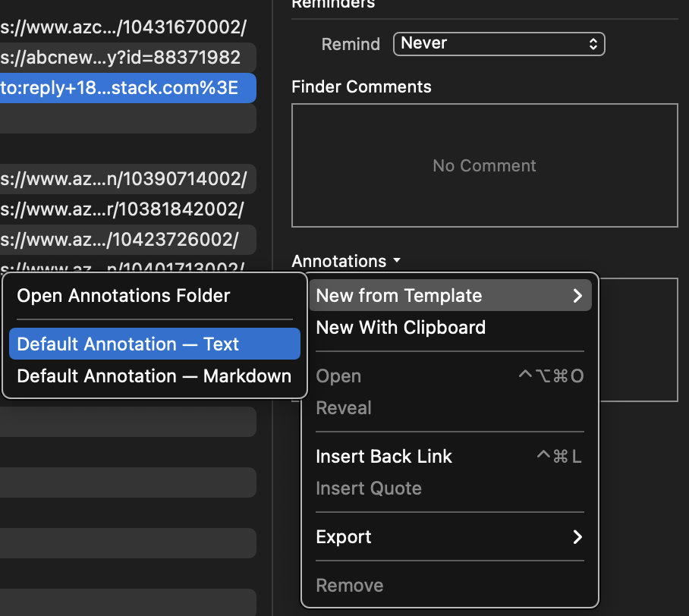Expand the Export submenu arrow
The width and height of the screenshot is (689, 616).
577,537
